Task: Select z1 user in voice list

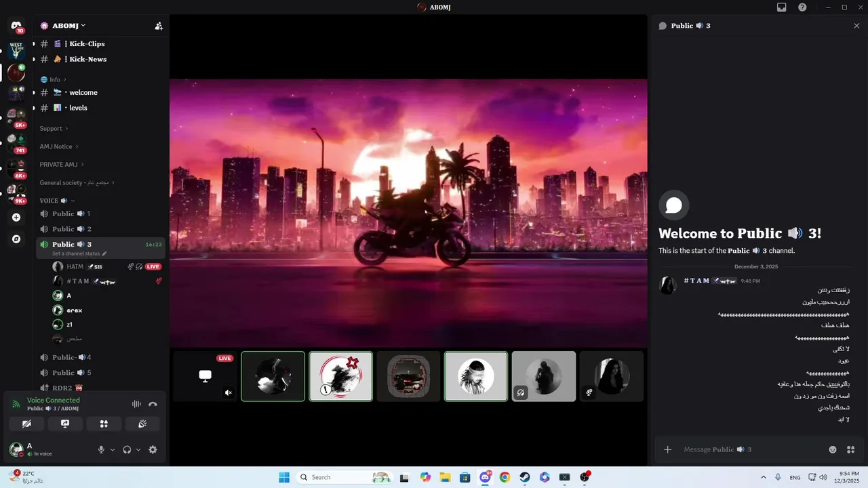Action: click(107, 325)
